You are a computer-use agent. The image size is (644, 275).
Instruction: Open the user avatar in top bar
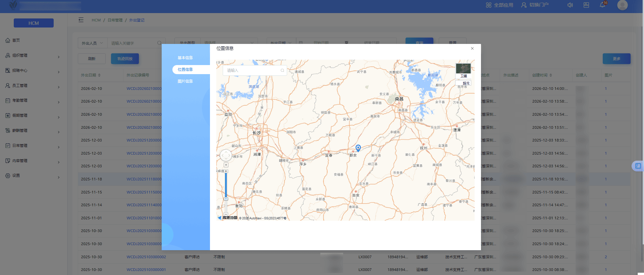coord(622,5)
